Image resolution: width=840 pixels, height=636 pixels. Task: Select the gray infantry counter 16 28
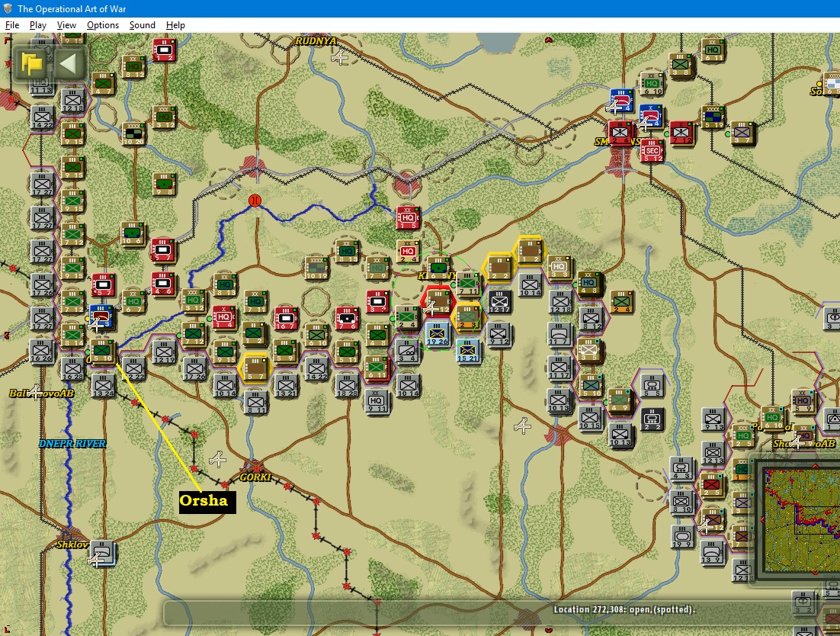point(72,368)
